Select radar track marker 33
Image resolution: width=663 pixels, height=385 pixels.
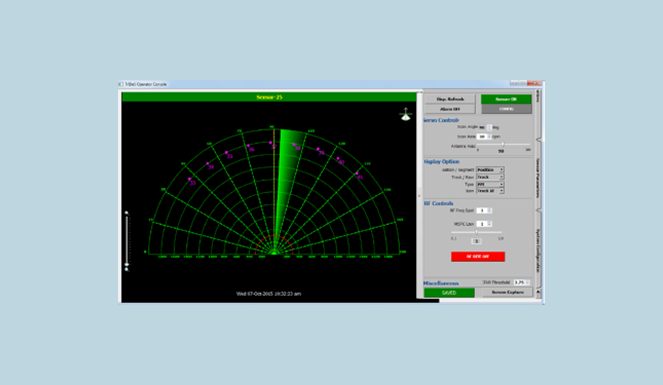tap(189, 179)
